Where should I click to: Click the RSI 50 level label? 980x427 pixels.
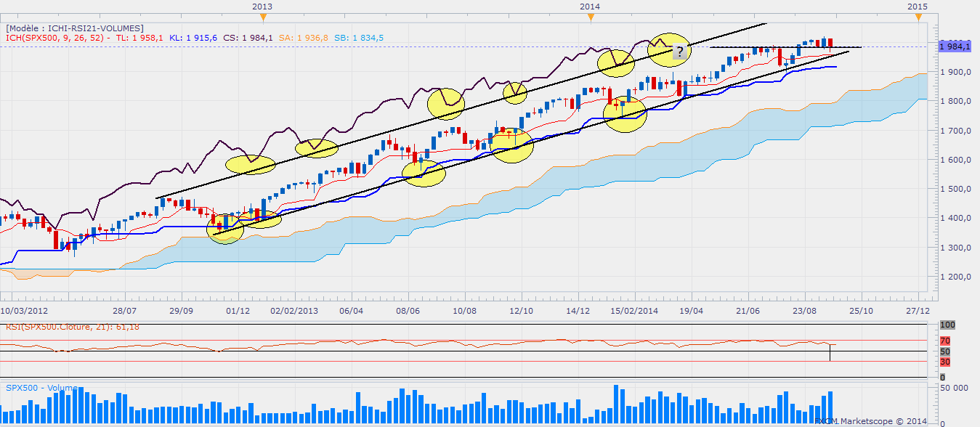tap(944, 351)
